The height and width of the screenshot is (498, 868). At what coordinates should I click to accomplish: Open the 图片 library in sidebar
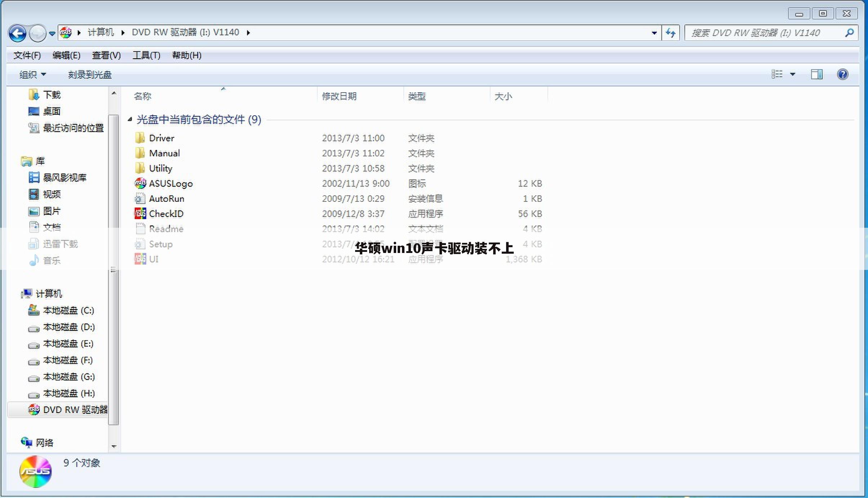(52, 211)
